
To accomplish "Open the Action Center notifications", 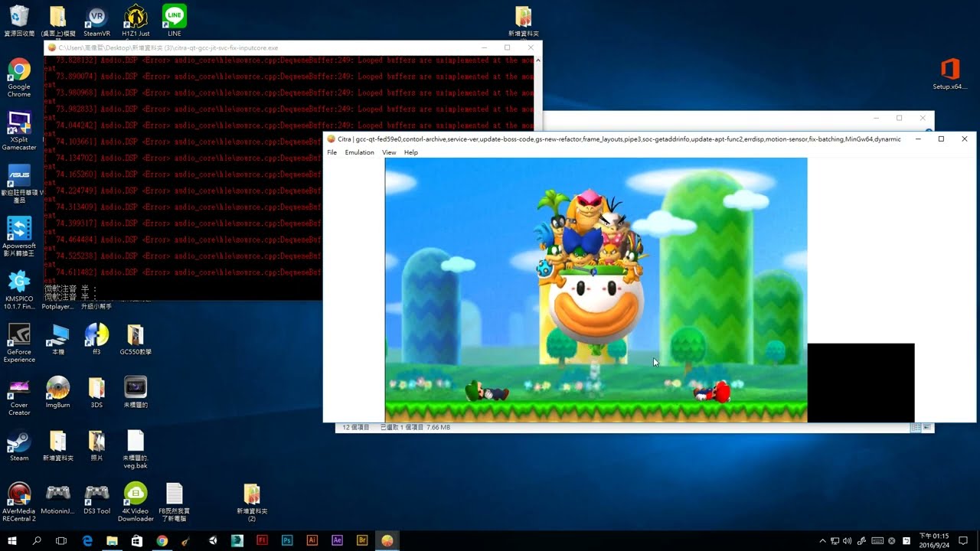I will click(963, 541).
